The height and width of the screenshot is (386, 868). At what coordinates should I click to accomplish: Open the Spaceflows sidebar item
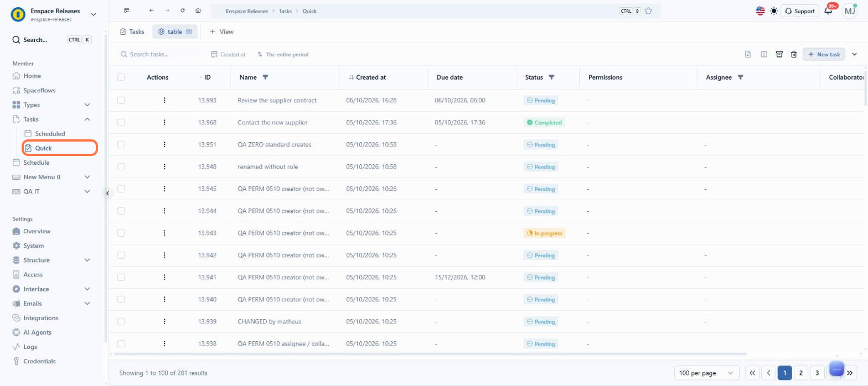pyautogui.click(x=39, y=90)
